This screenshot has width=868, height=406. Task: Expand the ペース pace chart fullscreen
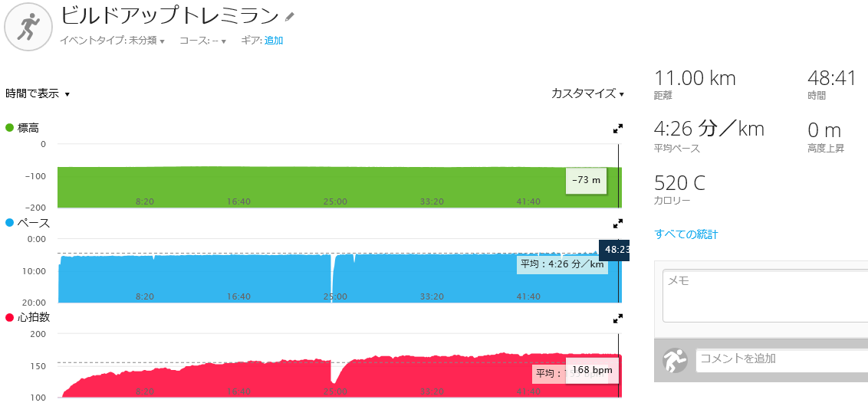(618, 224)
